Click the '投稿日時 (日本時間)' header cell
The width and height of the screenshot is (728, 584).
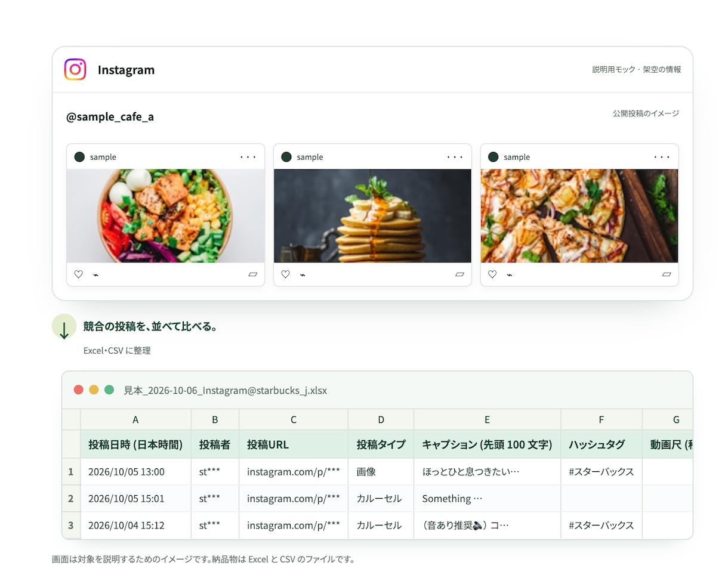135,444
